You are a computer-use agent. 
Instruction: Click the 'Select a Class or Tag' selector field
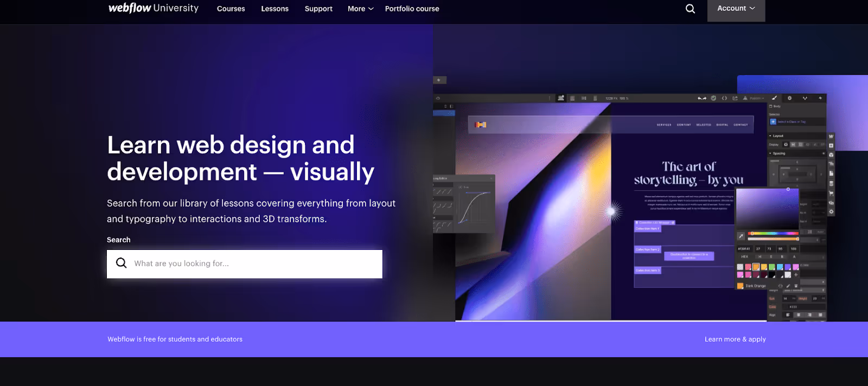[x=796, y=122]
